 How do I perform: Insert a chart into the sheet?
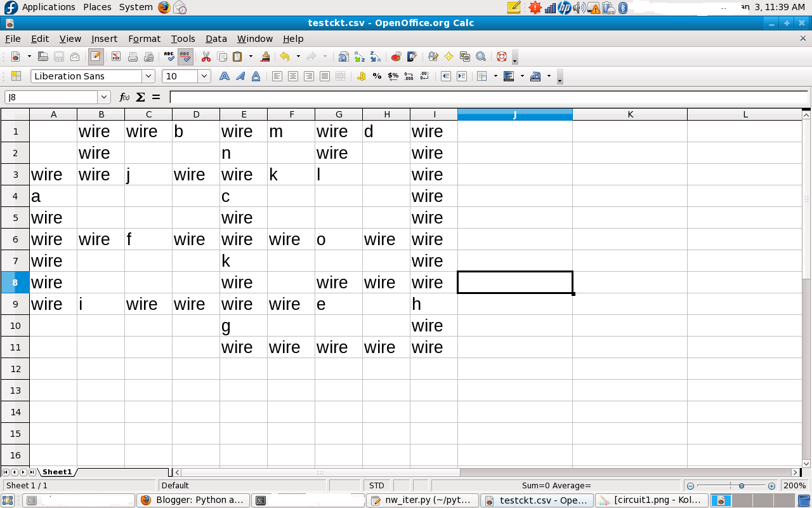396,57
